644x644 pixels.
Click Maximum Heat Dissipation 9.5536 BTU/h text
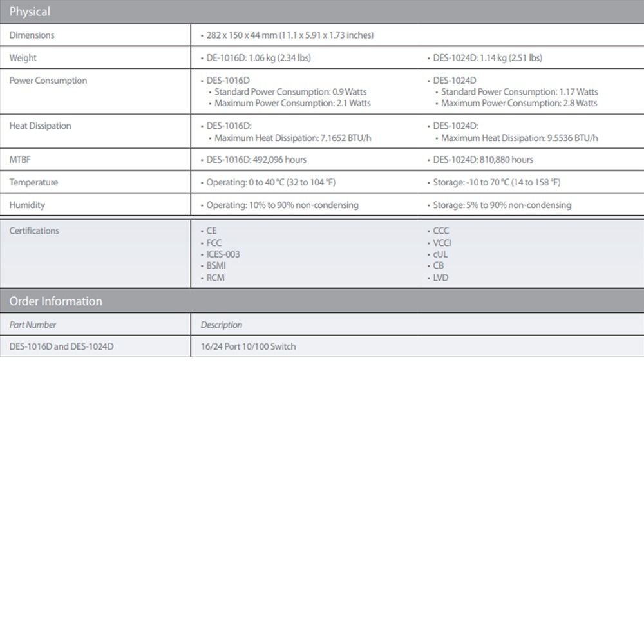point(519,138)
